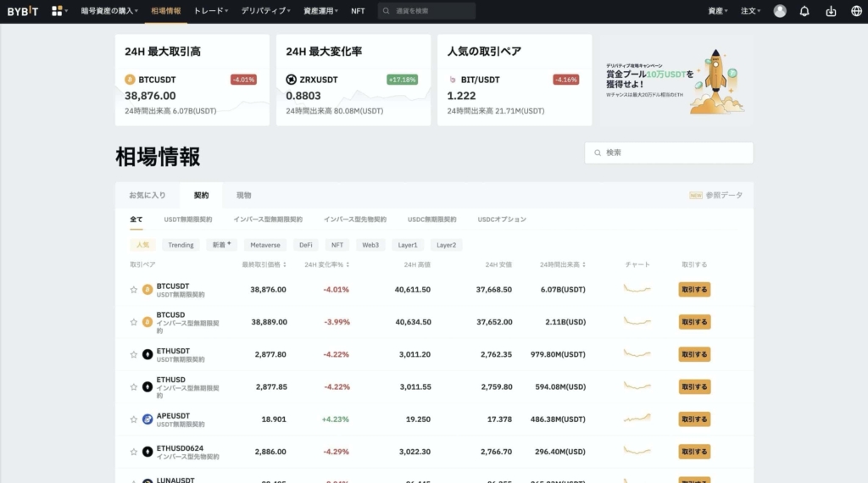Click 取引する for BTCUSDT
Screen dimensions: 868x483
coord(694,289)
